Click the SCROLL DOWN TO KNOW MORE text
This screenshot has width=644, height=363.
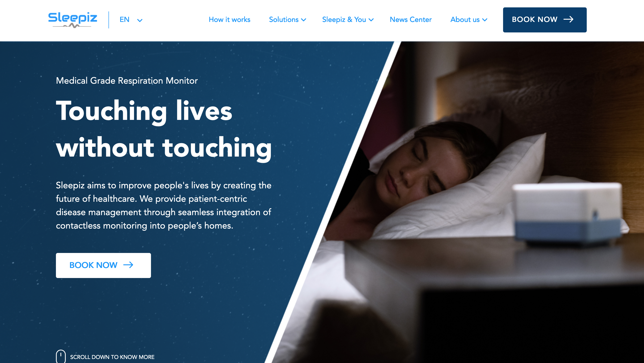pos(112,357)
